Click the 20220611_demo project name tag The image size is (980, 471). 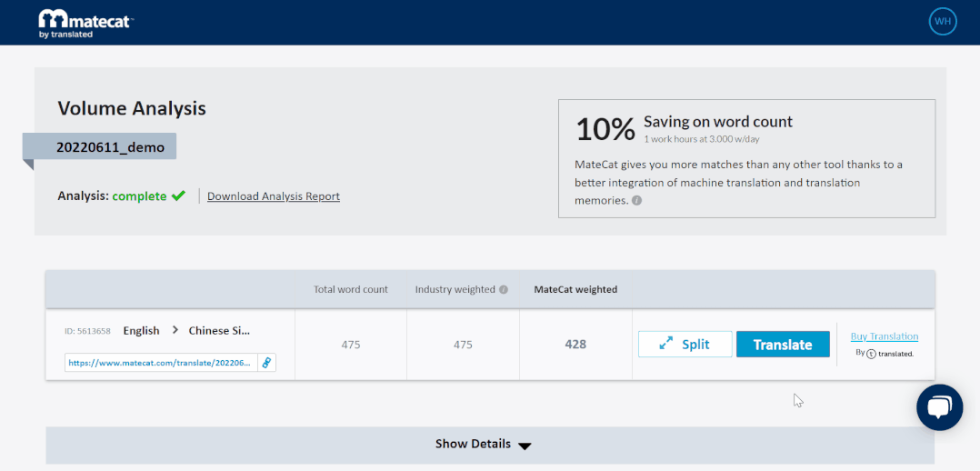[x=110, y=147]
